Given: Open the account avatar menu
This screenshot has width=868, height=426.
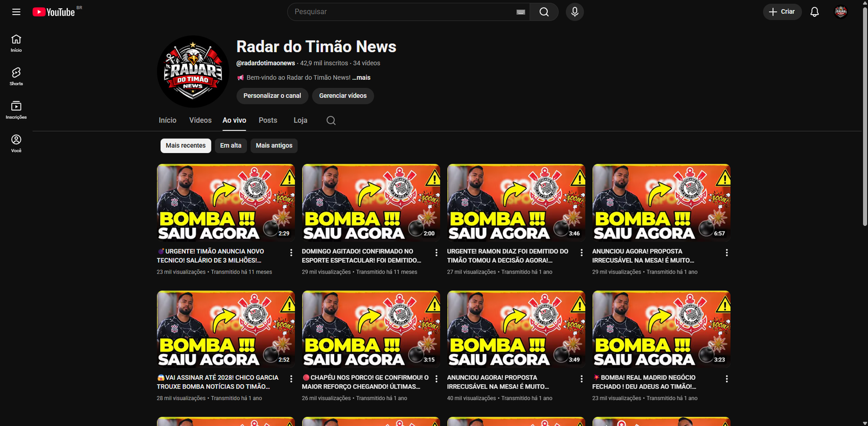Looking at the screenshot, I should (840, 12).
